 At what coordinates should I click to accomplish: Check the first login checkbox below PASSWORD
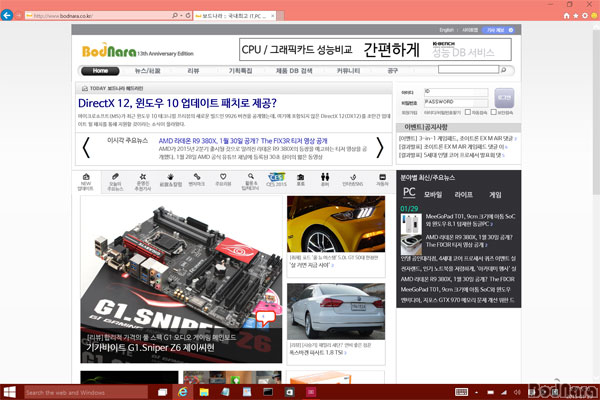tap(468, 112)
